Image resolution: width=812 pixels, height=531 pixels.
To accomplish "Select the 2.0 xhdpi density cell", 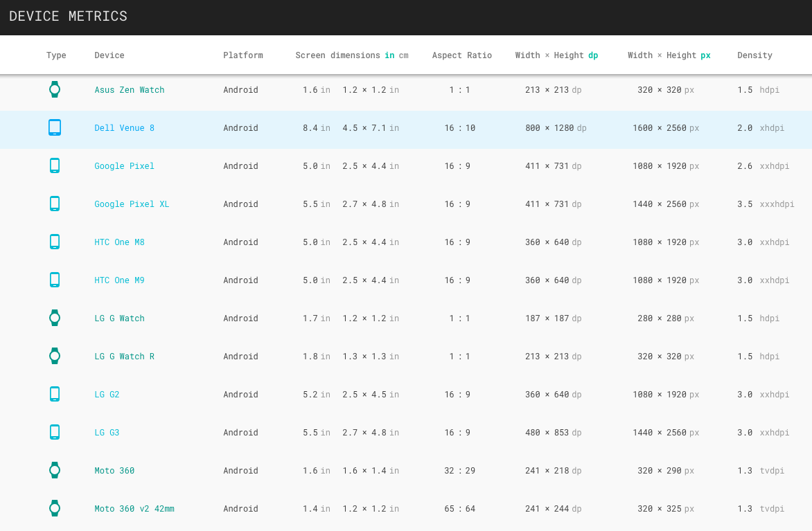I will (761, 128).
